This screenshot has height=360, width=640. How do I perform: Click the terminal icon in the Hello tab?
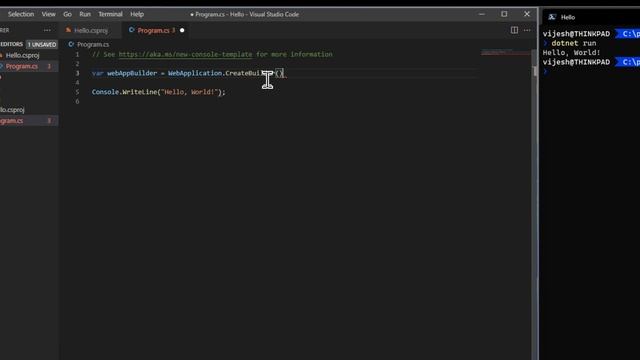tap(552, 17)
